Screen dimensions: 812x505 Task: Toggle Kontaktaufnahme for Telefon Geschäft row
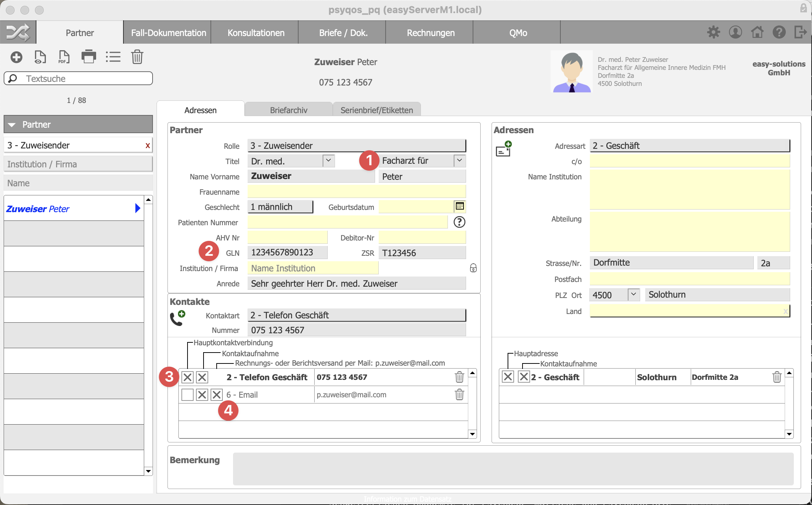click(x=202, y=377)
